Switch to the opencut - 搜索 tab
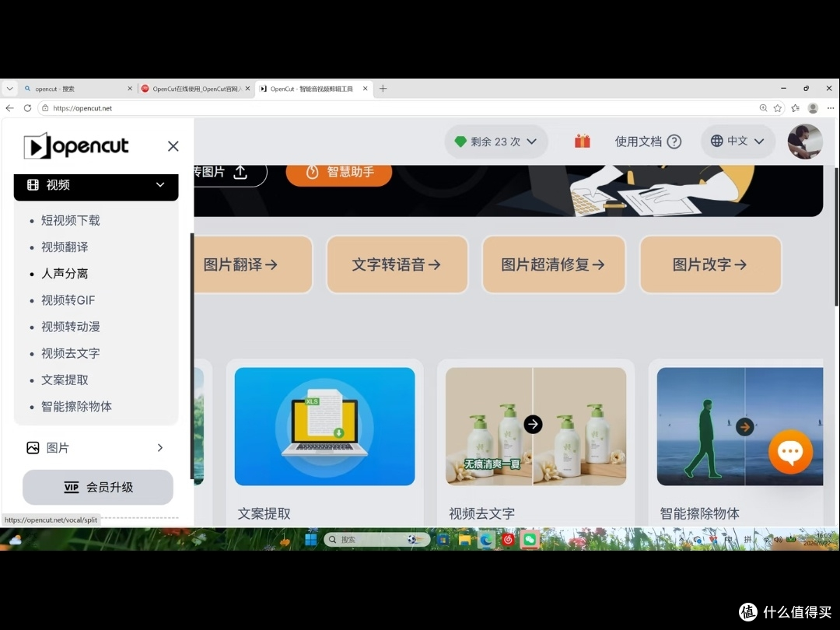The image size is (840, 630). pyautogui.click(x=78, y=89)
